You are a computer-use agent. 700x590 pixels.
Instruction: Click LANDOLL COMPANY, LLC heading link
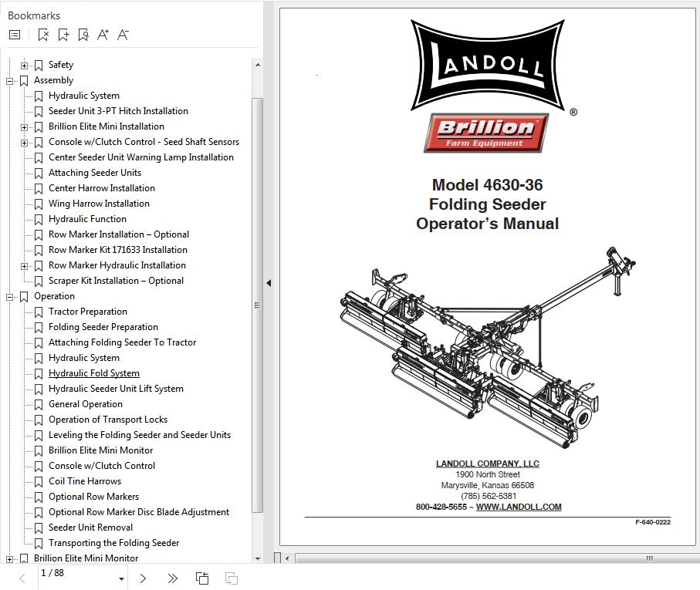click(x=488, y=464)
